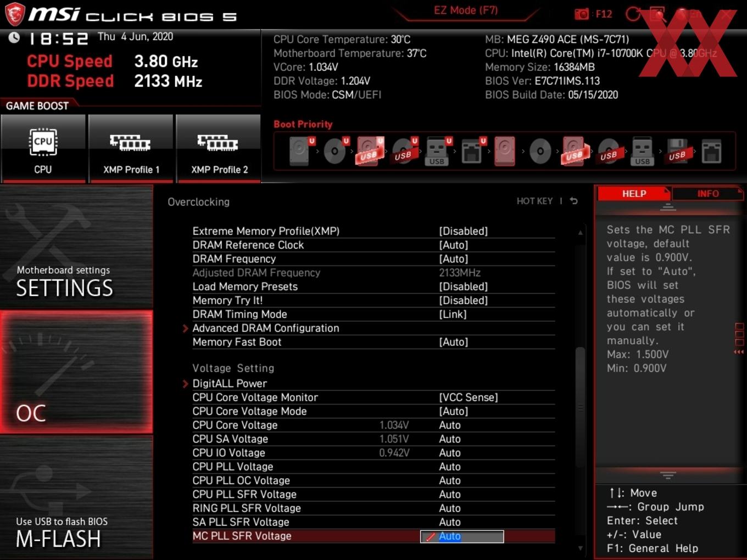
Task: Select the SA PLL SFR Voltage Auto field
Action: tap(450, 522)
